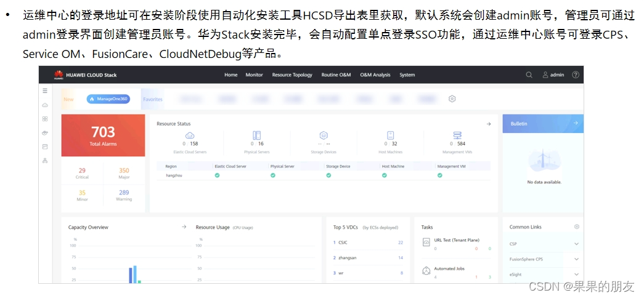The image size is (644, 298).
Task: Open the help question mark icon
Action: click(x=576, y=74)
